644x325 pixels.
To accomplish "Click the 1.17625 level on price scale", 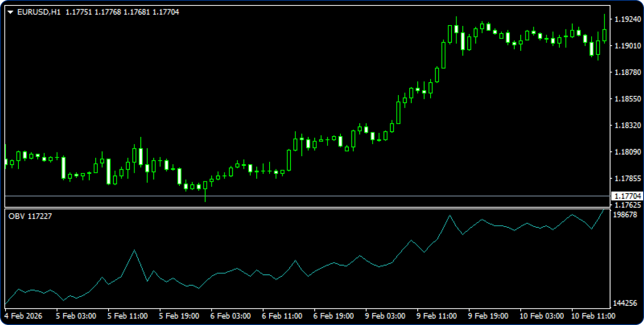I will click(x=628, y=205).
